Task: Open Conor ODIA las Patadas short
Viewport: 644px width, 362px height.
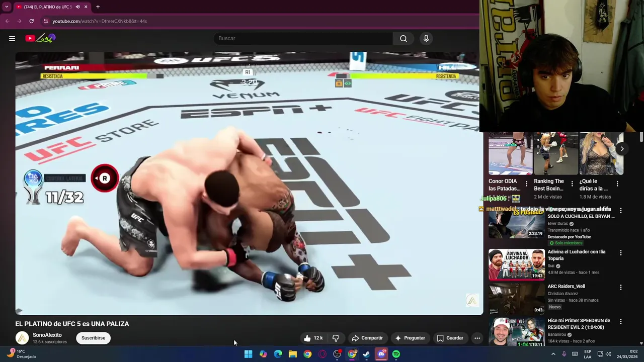Action: click(510, 153)
